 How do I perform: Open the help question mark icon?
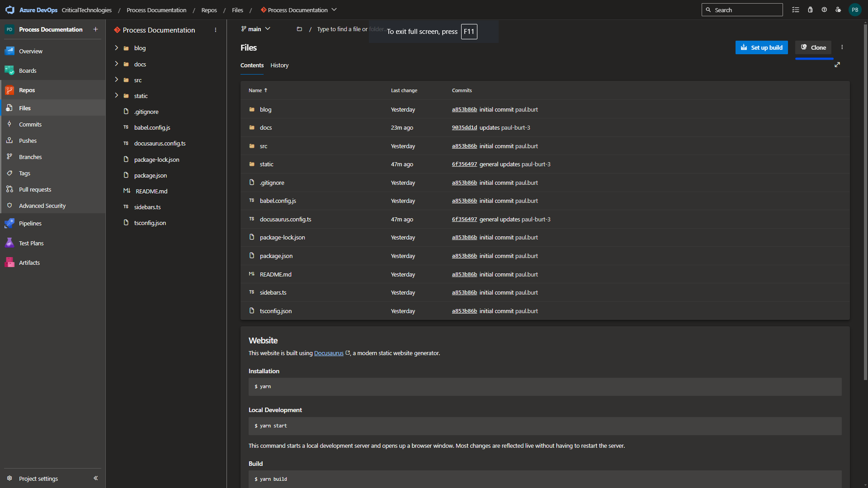tap(824, 10)
